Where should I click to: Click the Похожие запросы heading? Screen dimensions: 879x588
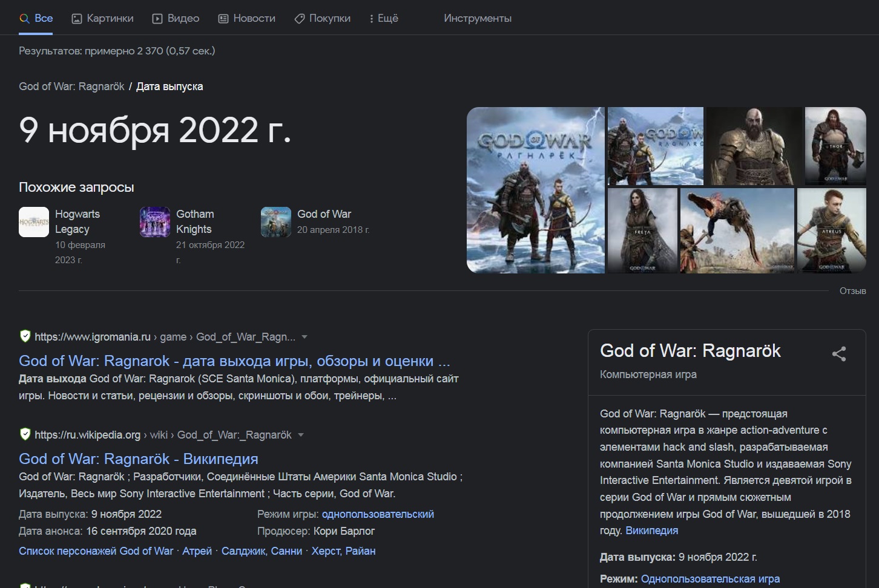pyautogui.click(x=76, y=187)
